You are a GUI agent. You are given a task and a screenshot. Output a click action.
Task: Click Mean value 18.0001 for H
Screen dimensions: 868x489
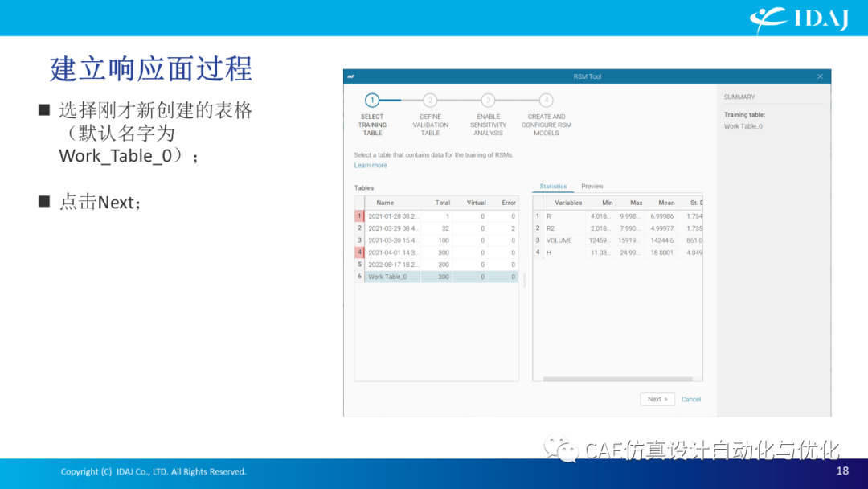click(x=662, y=253)
